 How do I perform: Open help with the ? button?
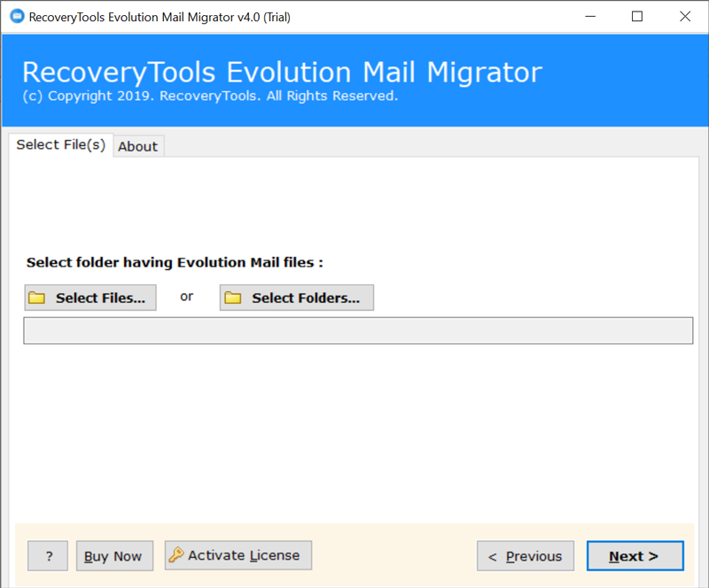click(48, 556)
